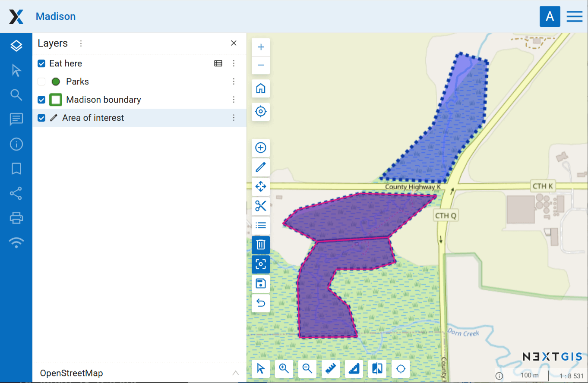
Task: Expand the OpenStreetMap basemap selector
Action: click(235, 373)
